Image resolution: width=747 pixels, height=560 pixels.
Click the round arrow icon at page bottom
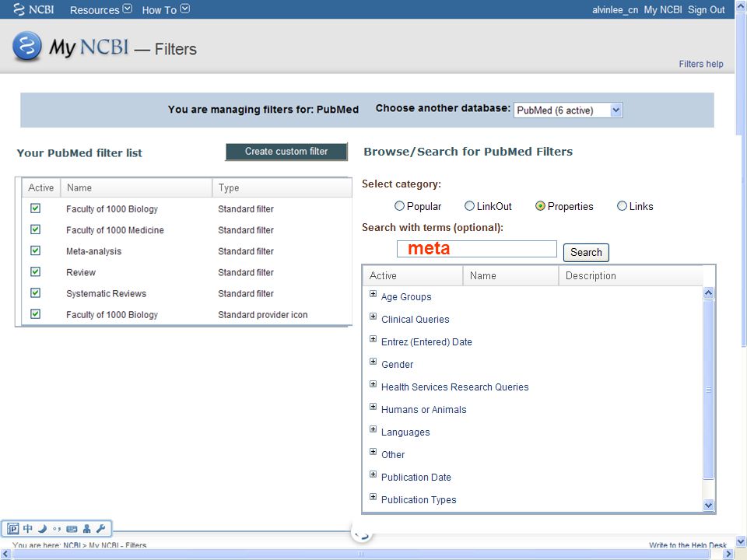[x=362, y=534]
